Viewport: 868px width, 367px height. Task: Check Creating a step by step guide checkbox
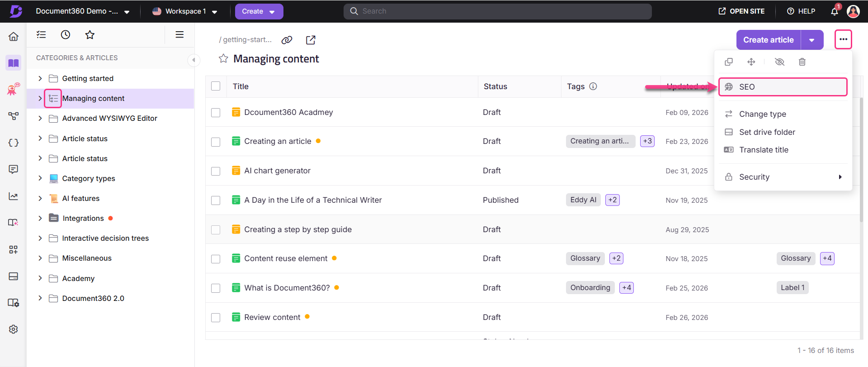(x=216, y=229)
